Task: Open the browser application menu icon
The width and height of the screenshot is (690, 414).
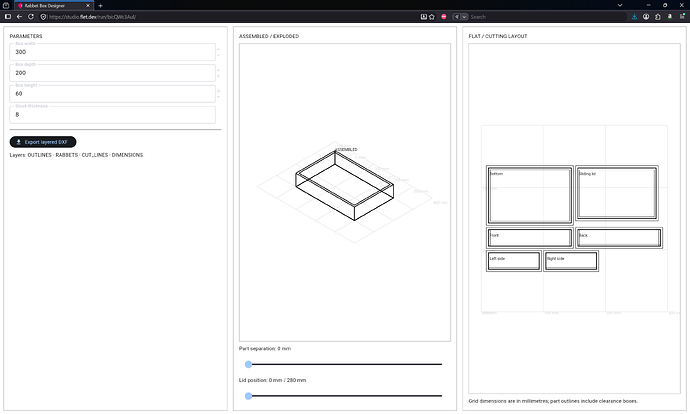Action: pyautogui.click(x=682, y=17)
